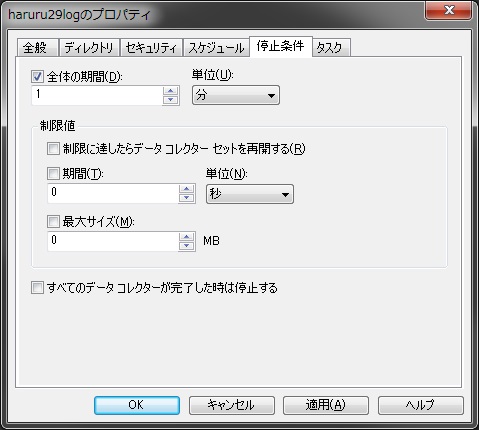This screenshot has width=479, height=430.
Task: Tick すべてのデータコレクターが完了した時は停止する checkbox
Action: click(37, 287)
